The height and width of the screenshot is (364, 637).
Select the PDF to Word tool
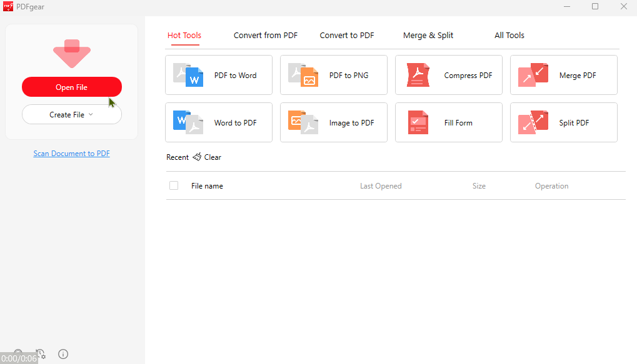(218, 75)
